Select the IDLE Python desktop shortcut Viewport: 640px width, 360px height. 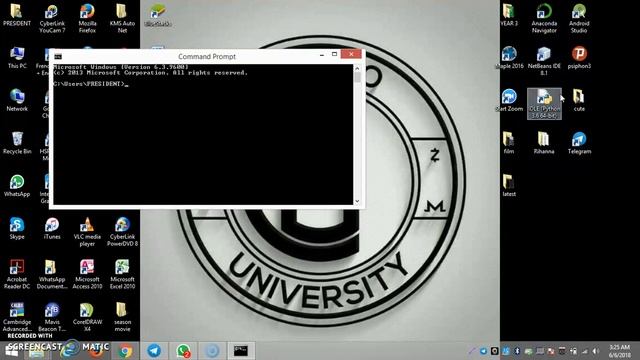point(544,104)
